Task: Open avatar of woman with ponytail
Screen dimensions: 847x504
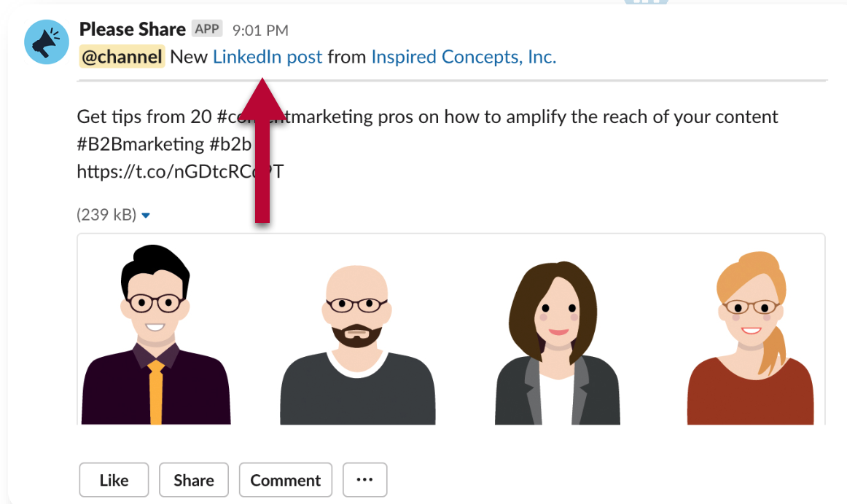Action: [751, 338]
